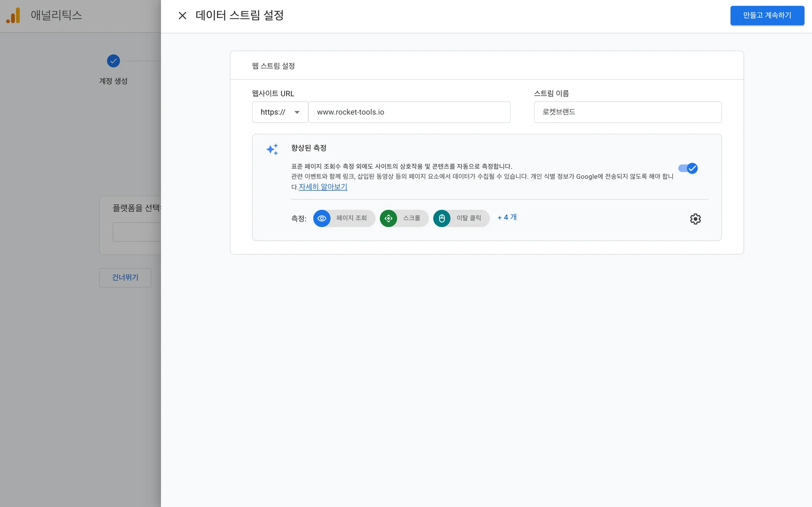Disable the 향상된 측정 toggle

[688, 168]
